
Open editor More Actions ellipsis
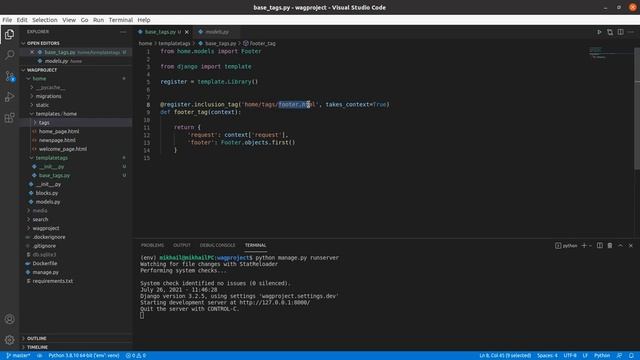click(631, 32)
